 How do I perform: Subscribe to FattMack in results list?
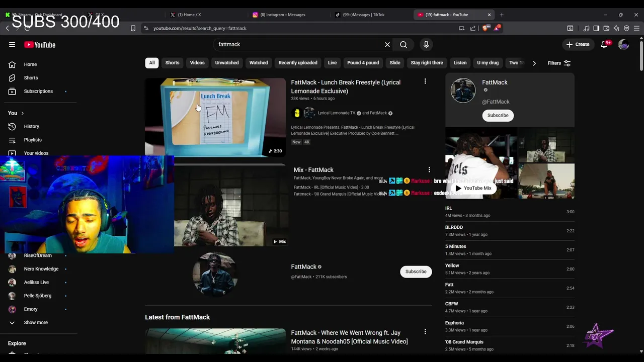[x=416, y=272]
